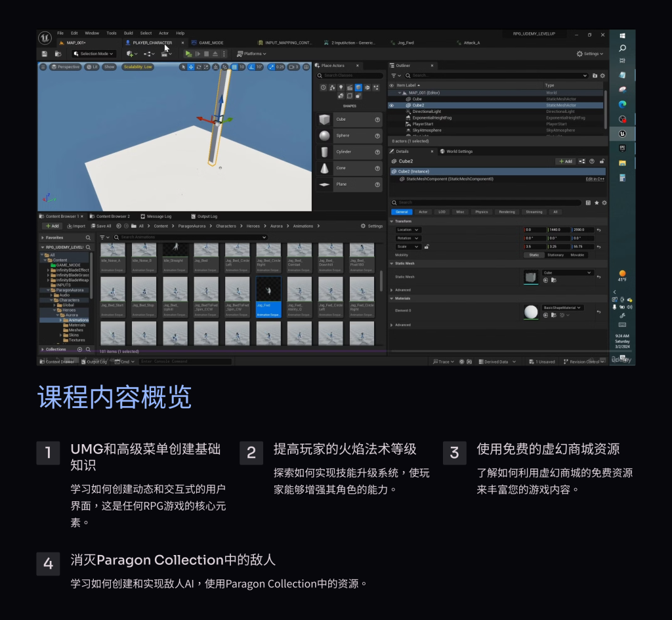Click the Cube shape in Place Actors
This screenshot has width=672, height=620.
pyautogui.click(x=349, y=119)
